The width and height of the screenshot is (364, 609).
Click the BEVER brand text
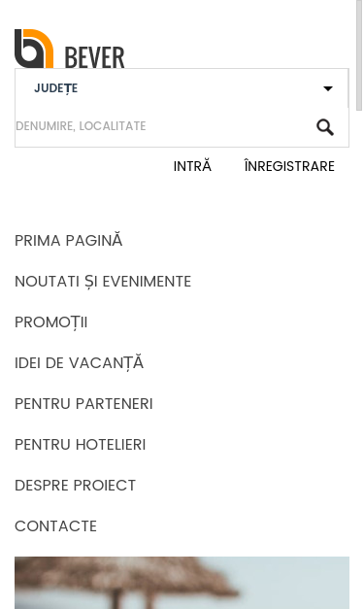[95, 57]
